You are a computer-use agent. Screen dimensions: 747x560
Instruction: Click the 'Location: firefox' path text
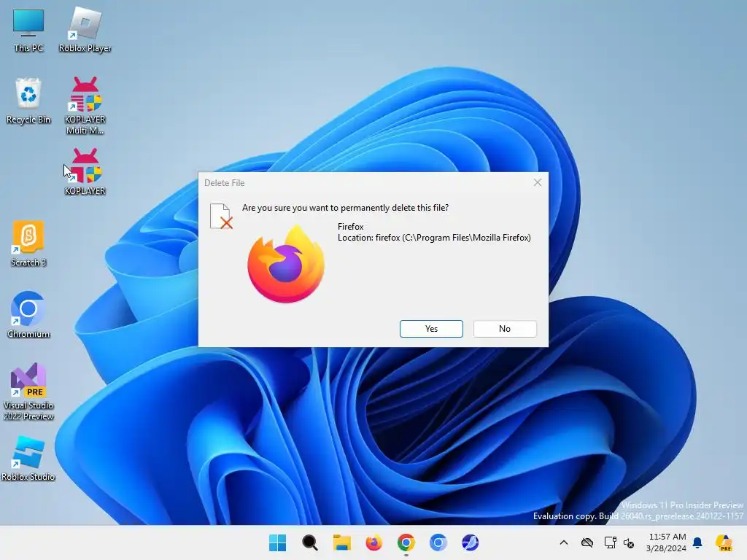coord(434,238)
